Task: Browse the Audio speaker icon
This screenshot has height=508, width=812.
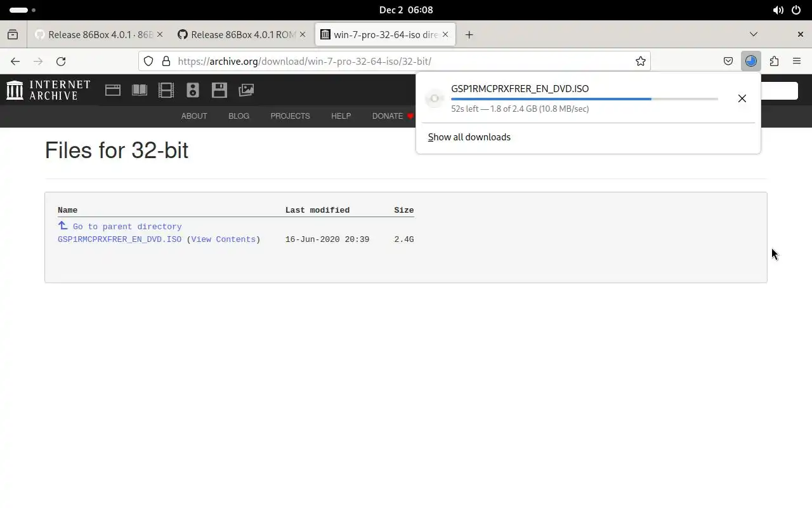Action: pyautogui.click(x=193, y=90)
